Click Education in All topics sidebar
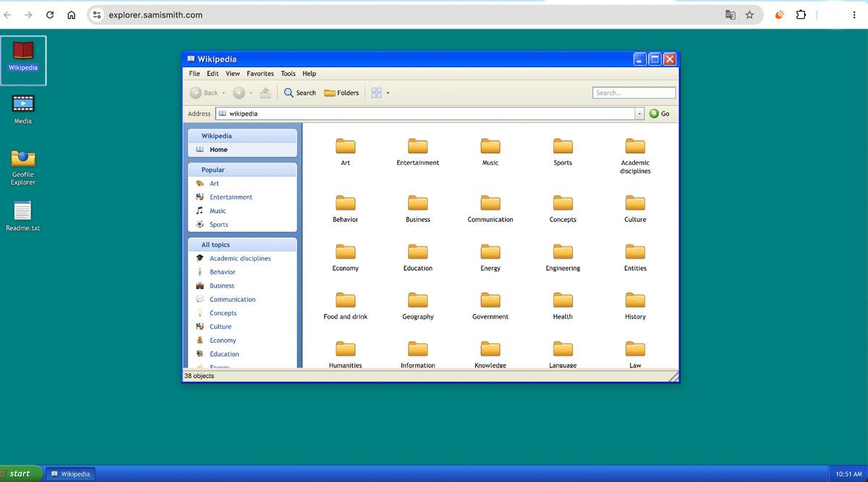Screen dimensions: 868x482 224,355
